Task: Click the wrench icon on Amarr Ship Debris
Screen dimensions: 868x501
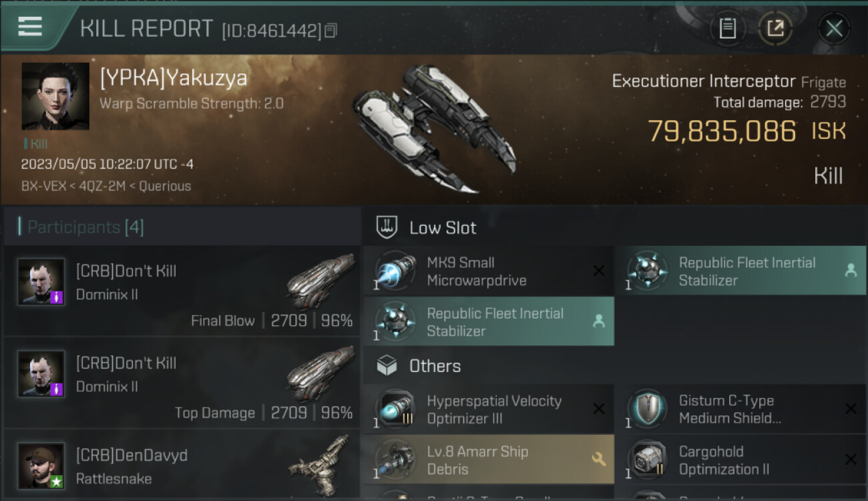Action: tap(598, 459)
